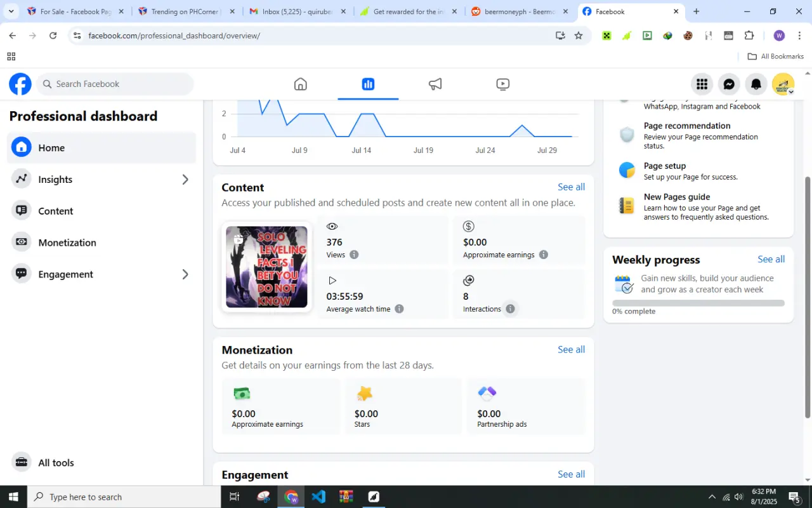
Task: Switch to Get rewarded tab
Action: pyautogui.click(x=408, y=11)
